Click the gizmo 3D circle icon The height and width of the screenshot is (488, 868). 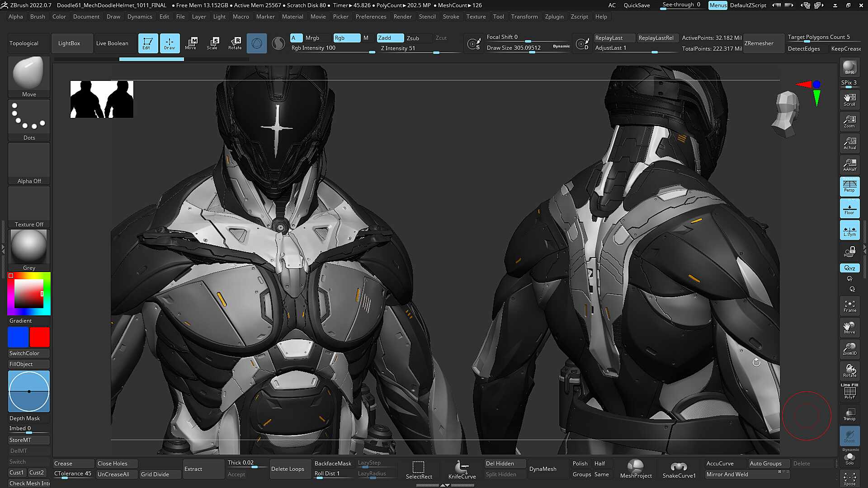(256, 43)
